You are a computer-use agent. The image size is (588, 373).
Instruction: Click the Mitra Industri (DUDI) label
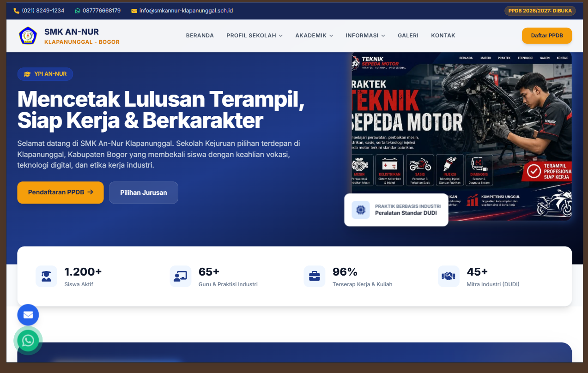click(x=493, y=284)
